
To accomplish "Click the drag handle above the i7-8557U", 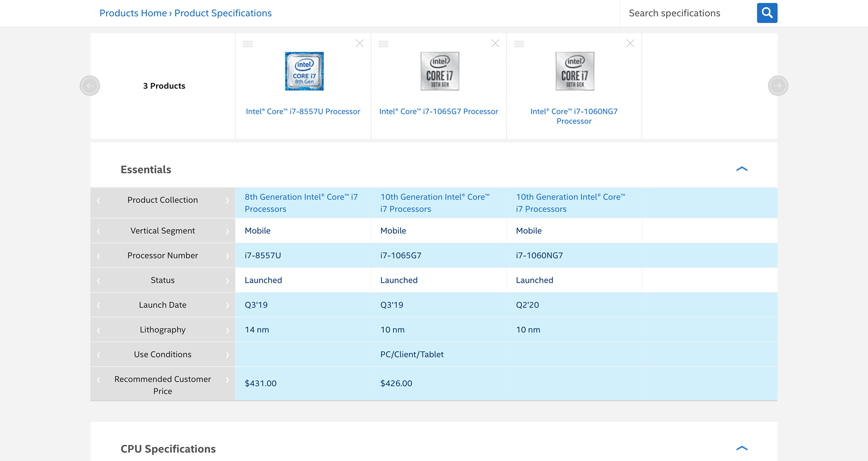I will 248,44.
